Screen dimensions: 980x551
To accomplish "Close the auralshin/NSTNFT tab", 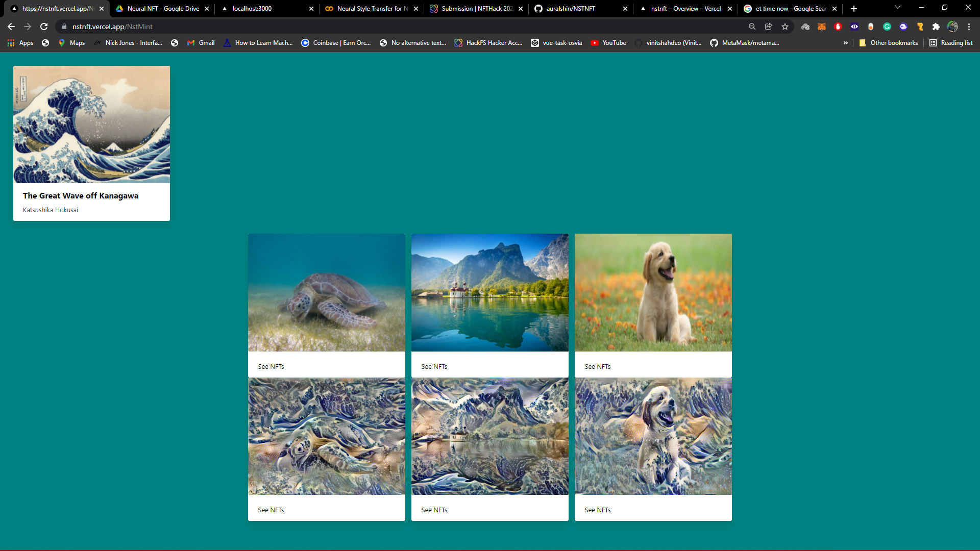I will click(625, 9).
